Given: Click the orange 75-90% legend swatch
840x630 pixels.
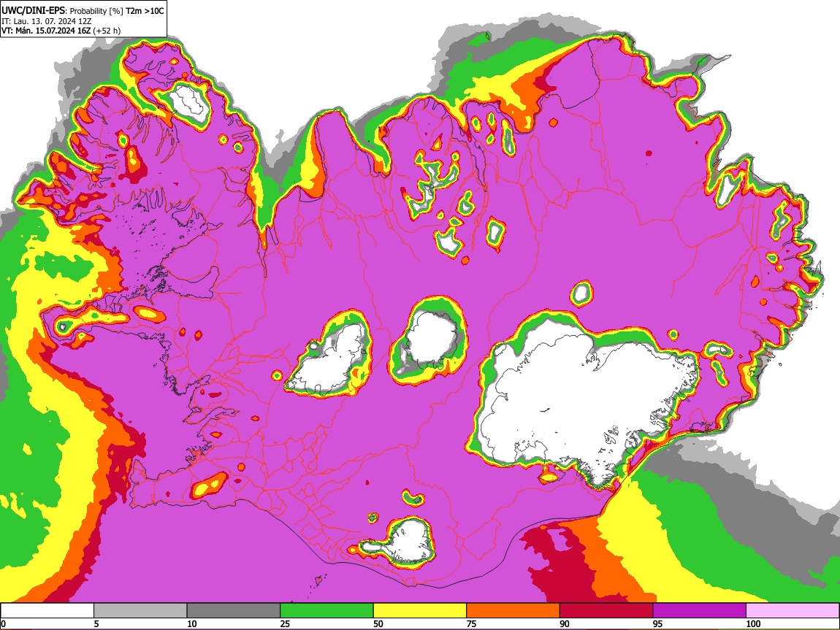Looking at the screenshot, I should coord(513,611).
